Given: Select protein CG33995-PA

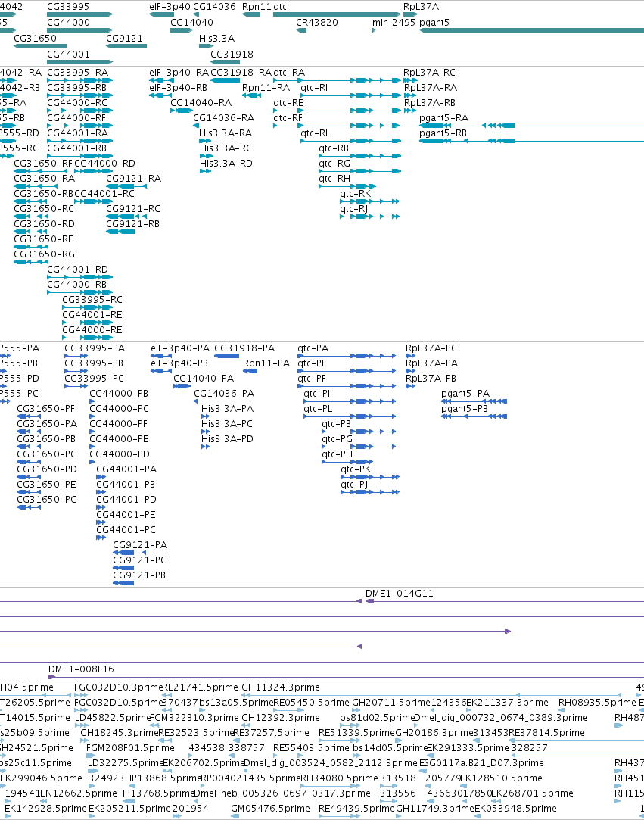Looking at the screenshot, I should (x=95, y=348).
